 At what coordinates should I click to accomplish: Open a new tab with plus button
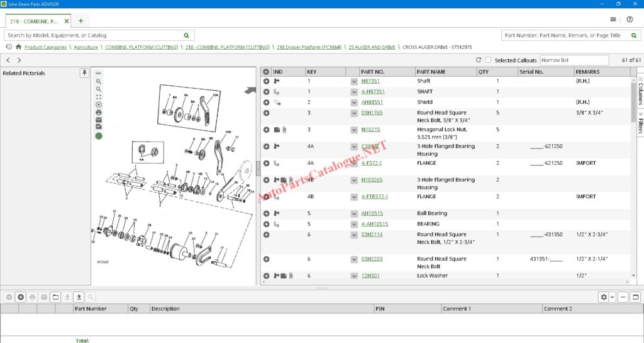click(80, 21)
